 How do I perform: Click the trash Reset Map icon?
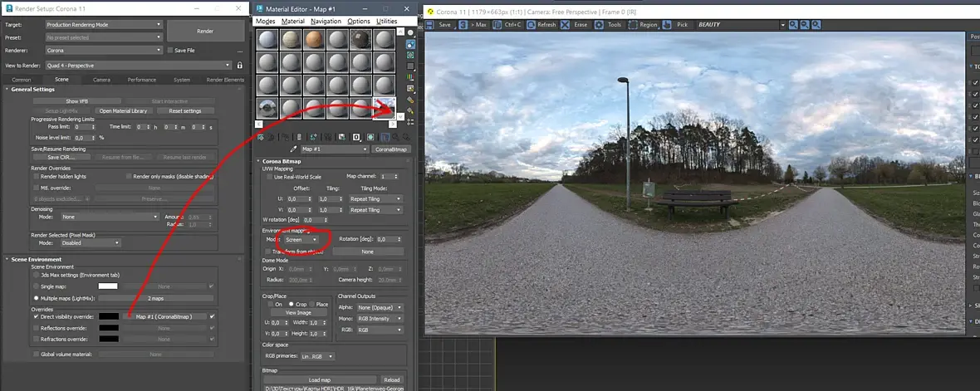point(299,137)
